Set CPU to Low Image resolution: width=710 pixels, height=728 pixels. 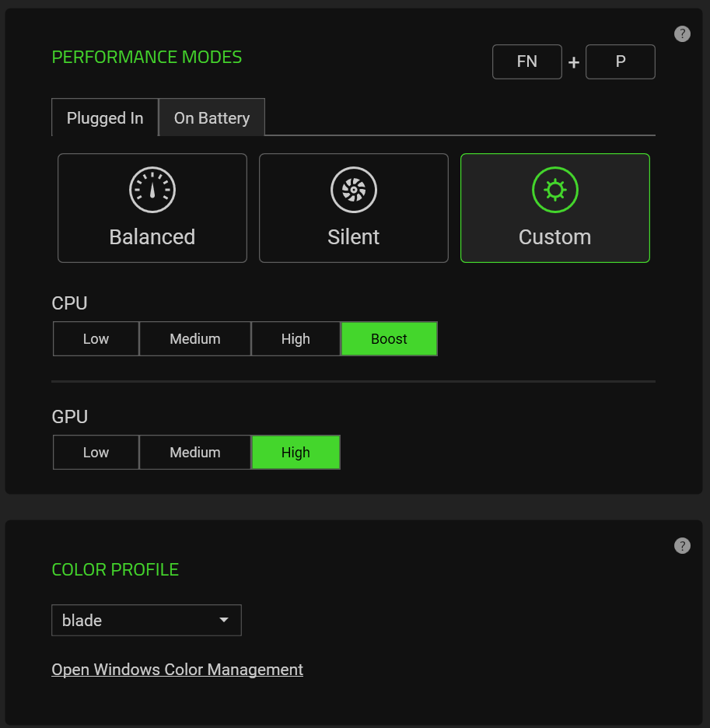point(96,339)
